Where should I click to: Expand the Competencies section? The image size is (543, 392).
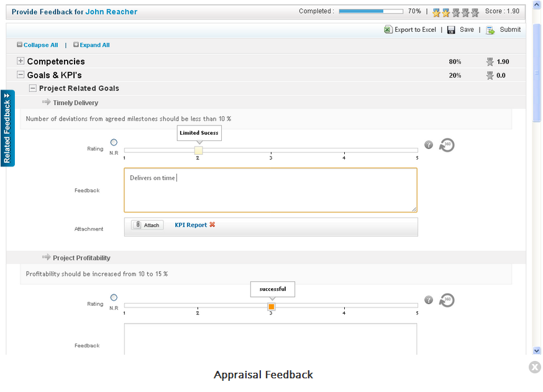(21, 62)
